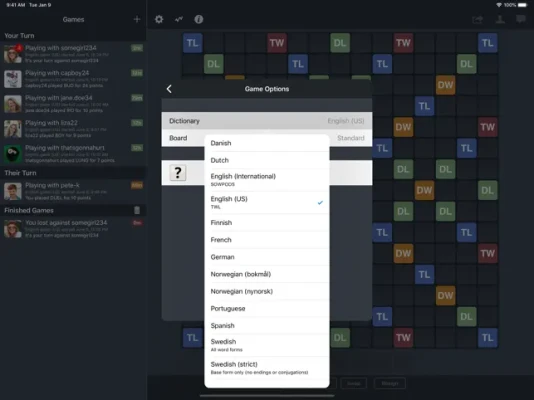Go back using Game Options chevron

[x=169, y=89]
